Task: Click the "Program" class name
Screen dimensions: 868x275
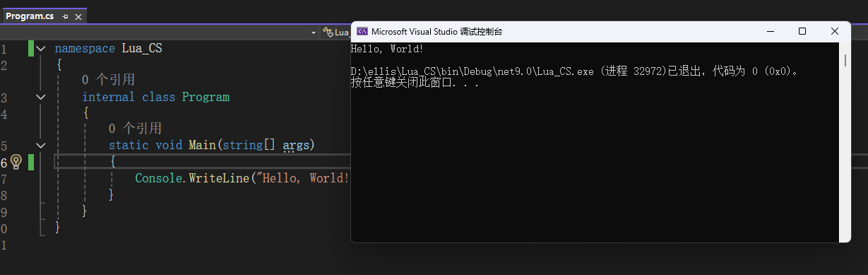Action: tap(206, 97)
